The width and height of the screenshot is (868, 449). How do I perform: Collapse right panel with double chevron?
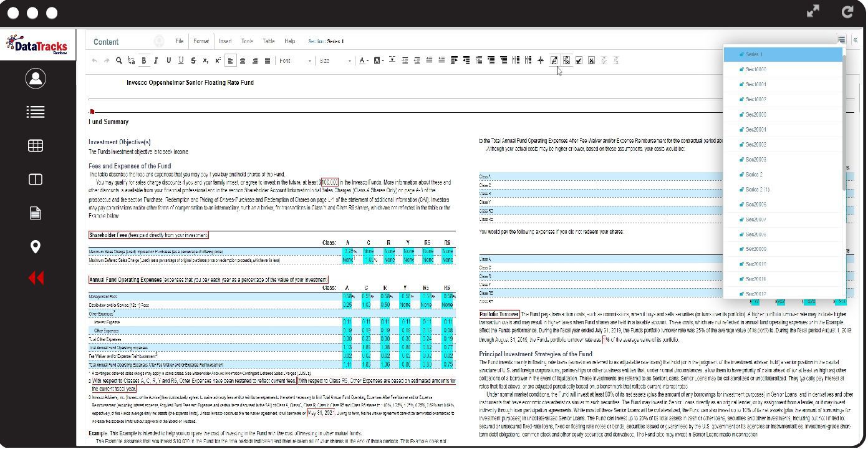click(x=856, y=40)
